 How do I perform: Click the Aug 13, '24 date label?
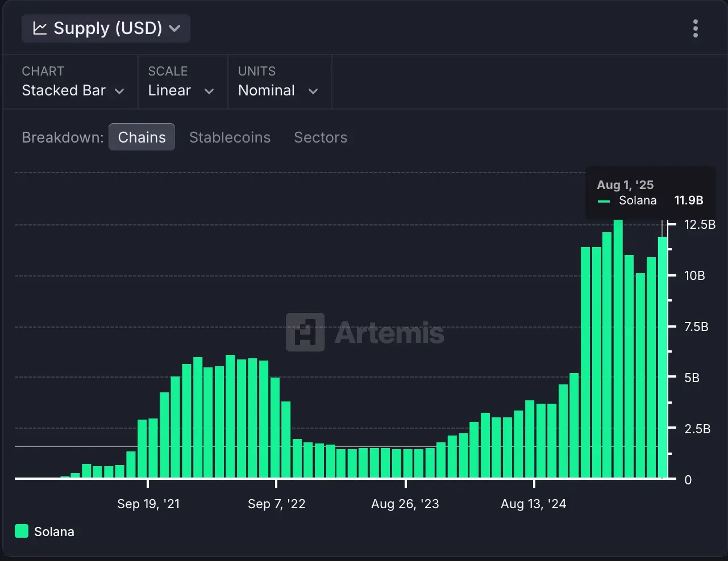533,503
